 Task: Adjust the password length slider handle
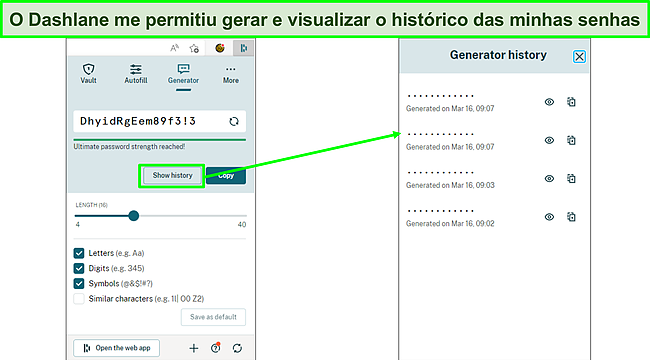click(133, 216)
